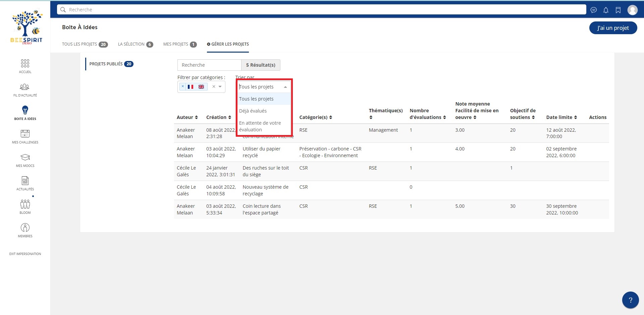Image resolution: width=644 pixels, height=315 pixels.
Task: Open 'Nouveau système de recyclage' project
Action: [265, 190]
